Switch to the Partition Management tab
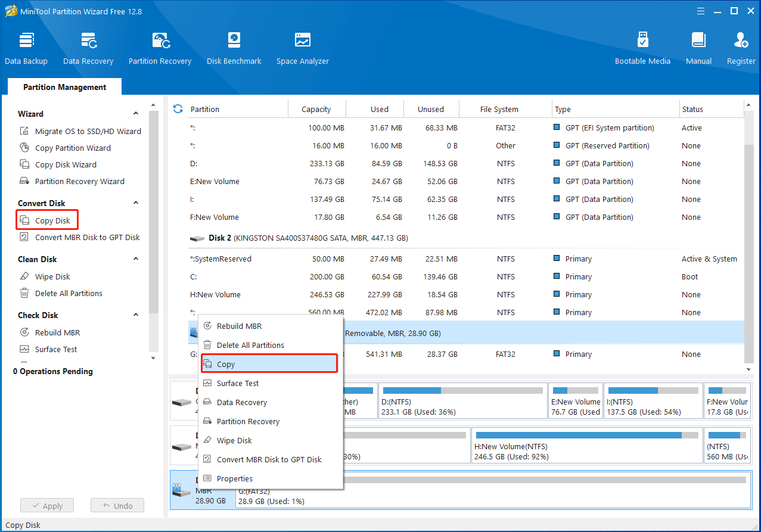 [x=64, y=87]
